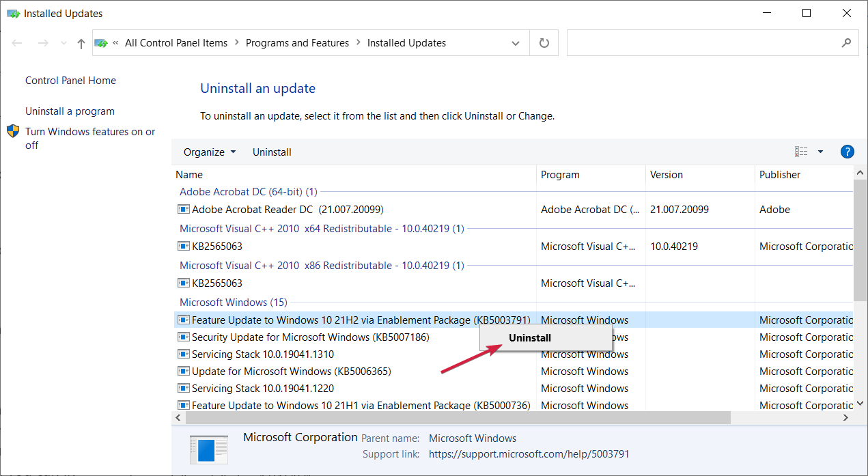Click the icon beside Update KB5006365

pyautogui.click(x=183, y=371)
